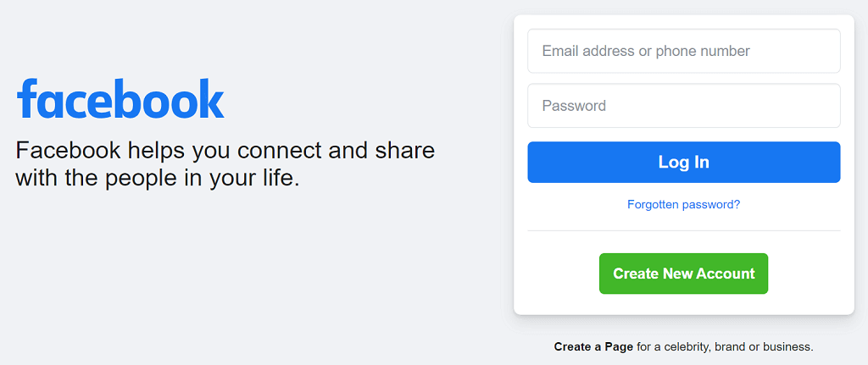Click the blue facebook logo
The image size is (868, 365).
(120, 100)
